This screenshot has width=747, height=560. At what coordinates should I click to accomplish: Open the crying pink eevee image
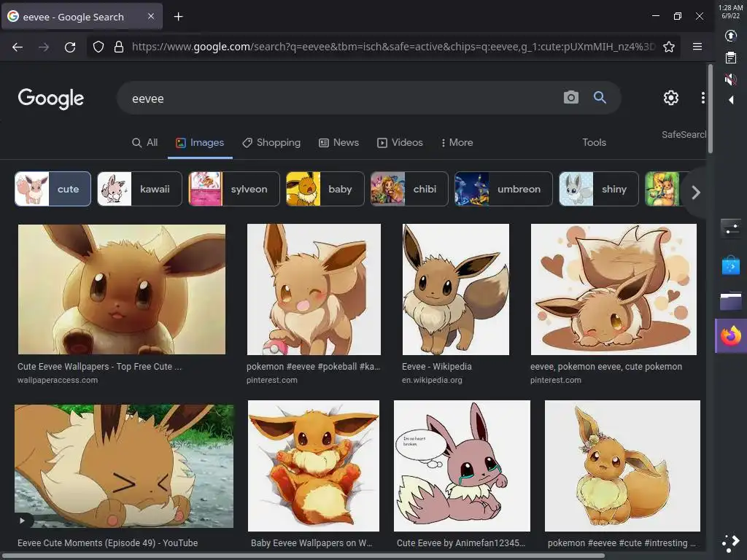click(x=462, y=466)
